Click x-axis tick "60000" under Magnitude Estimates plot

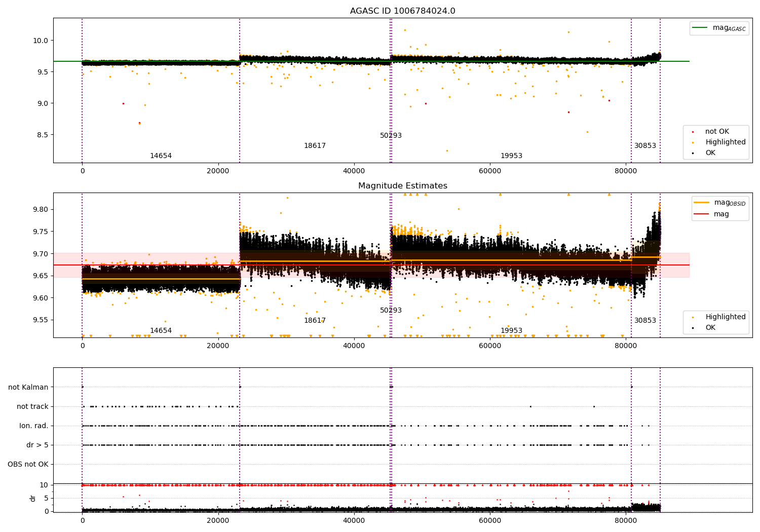pyautogui.click(x=490, y=346)
